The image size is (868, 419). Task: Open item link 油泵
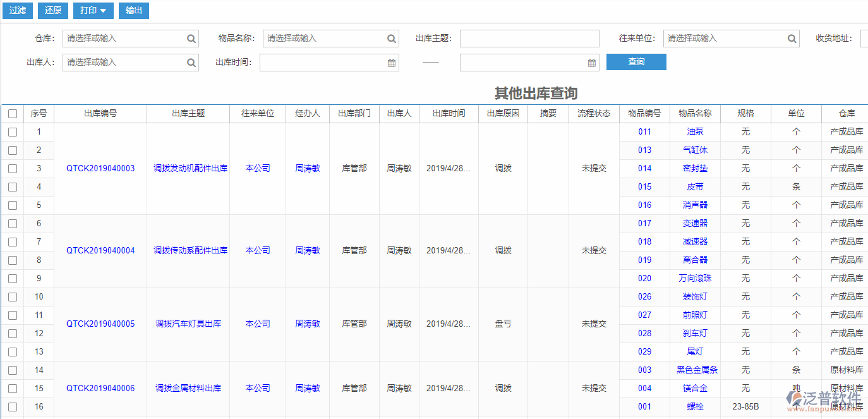pos(694,131)
